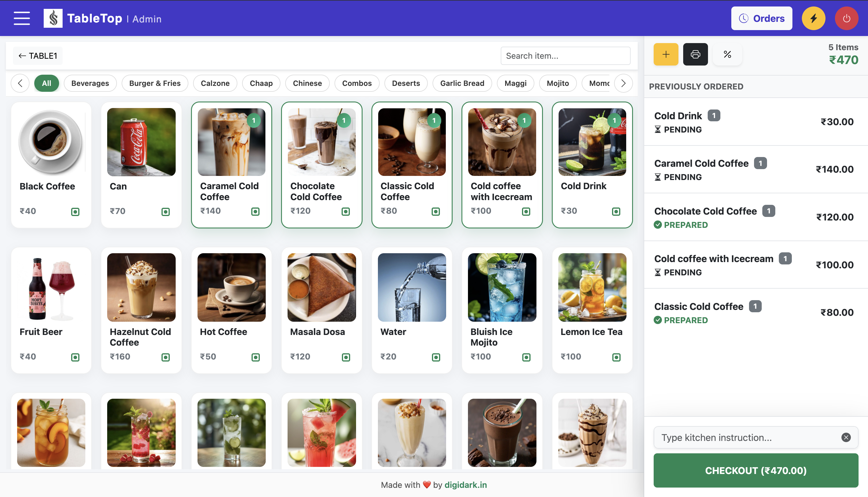Click the red power logout button

coord(846,18)
